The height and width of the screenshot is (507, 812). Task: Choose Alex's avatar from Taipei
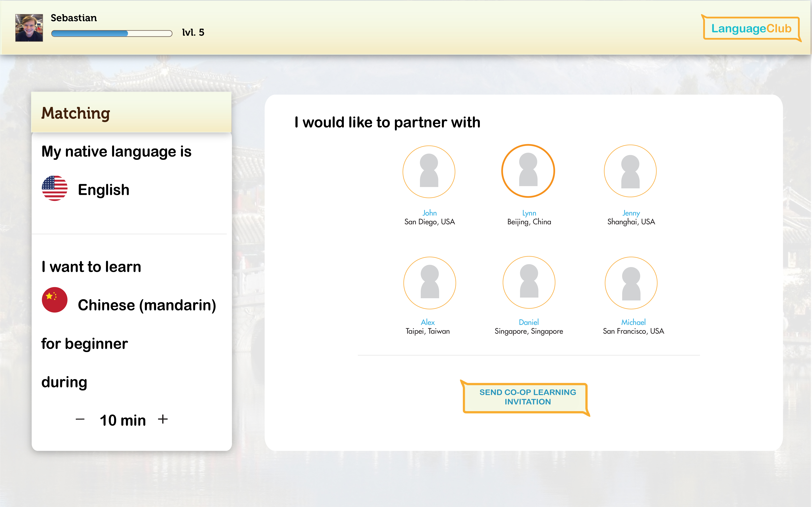coord(430,283)
